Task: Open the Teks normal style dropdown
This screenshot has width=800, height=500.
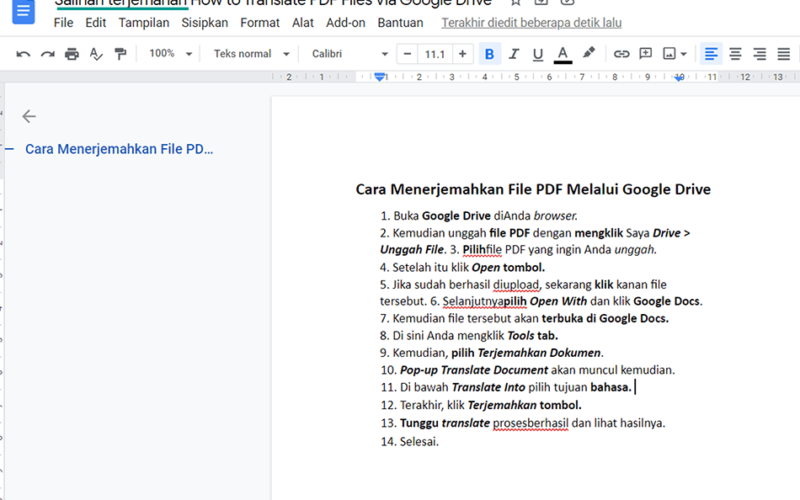Action: 251,54
